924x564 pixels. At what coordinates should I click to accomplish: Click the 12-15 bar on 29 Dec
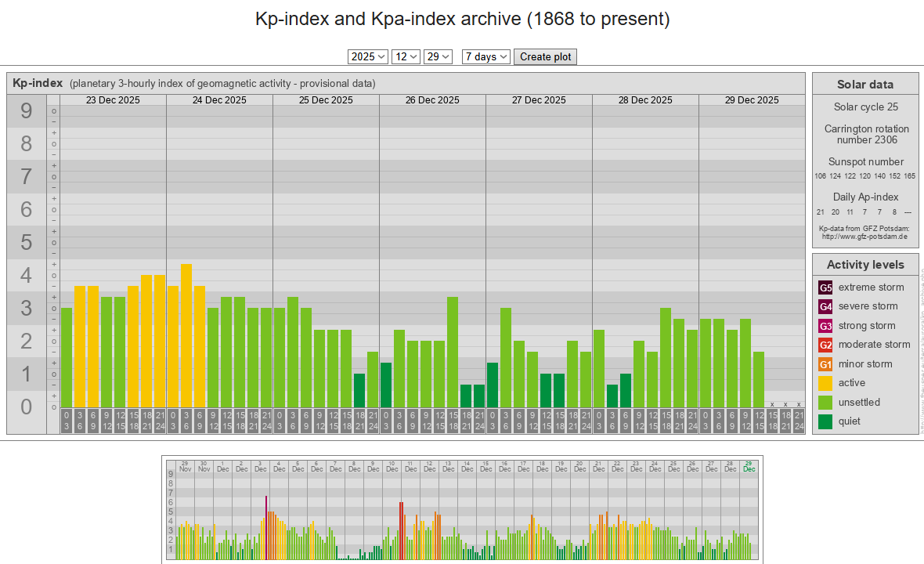[x=759, y=380]
